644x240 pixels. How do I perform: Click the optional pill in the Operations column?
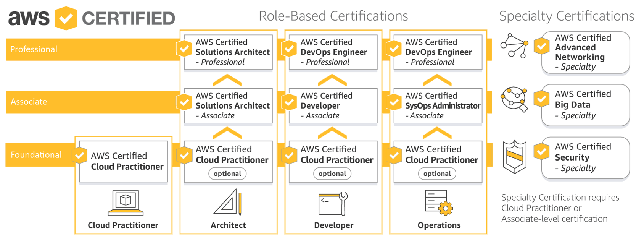pyautogui.click(x=437, y=174)
